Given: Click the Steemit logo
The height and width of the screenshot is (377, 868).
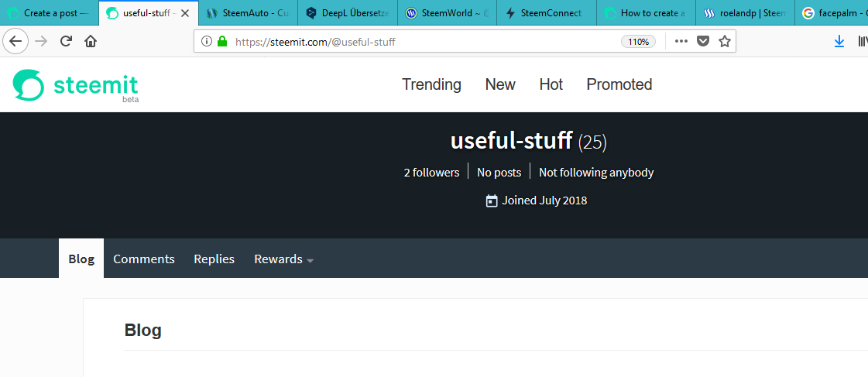Looking at the screenshot, I should (x=76, y=87).
